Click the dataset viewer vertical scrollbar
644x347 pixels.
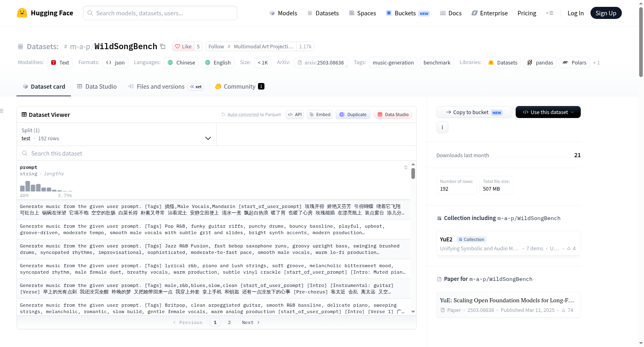(x=413, y=174)
